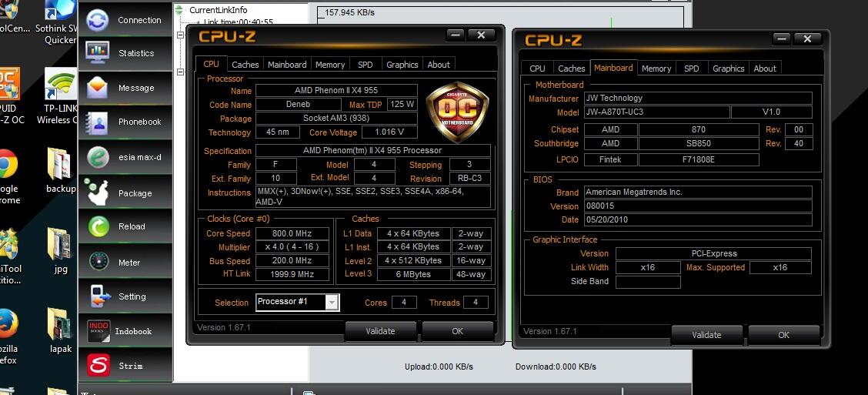Open the Connection sidebar item
This screenshot has height=395, width=868.
click(125, 20)
